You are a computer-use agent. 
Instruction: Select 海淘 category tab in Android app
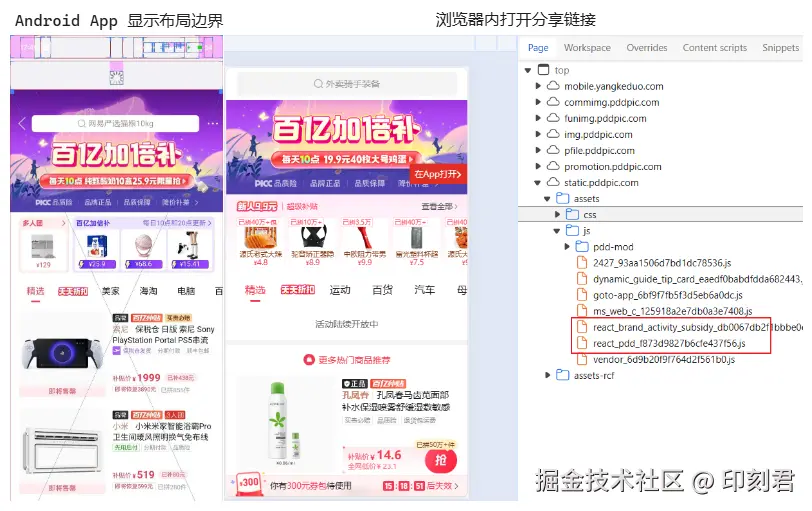pyautogui.click(x=148, y=291)
